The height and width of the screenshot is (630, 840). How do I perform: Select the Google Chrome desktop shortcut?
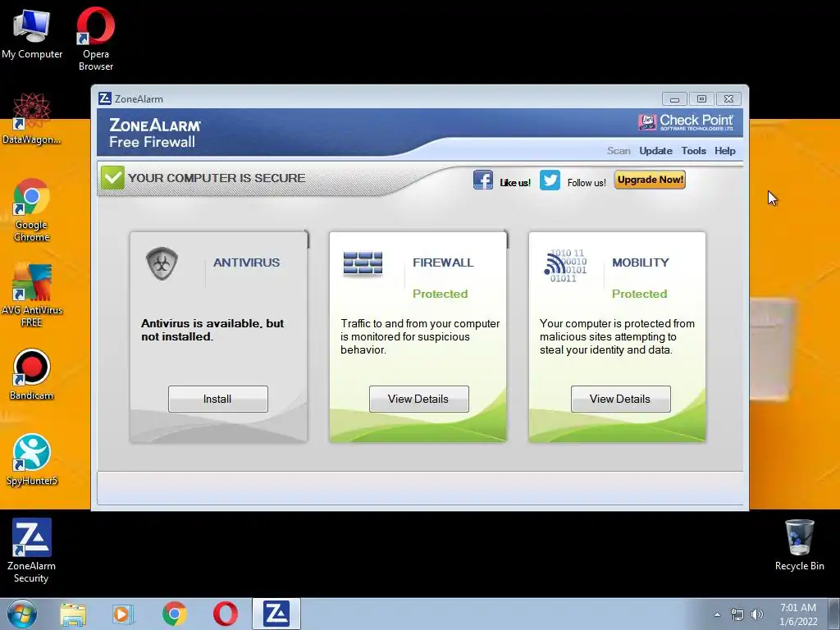pyautogui.click(x=32, y=210)
